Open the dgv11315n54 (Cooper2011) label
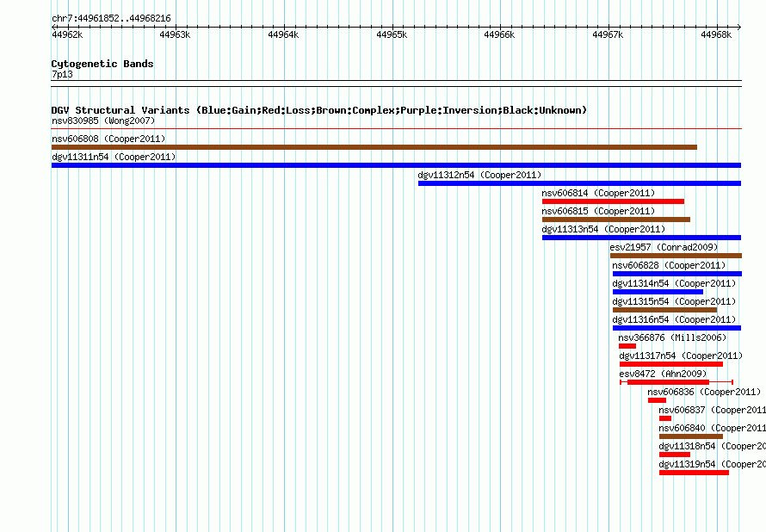Screen dimensions: 766x532 [674, 301]
